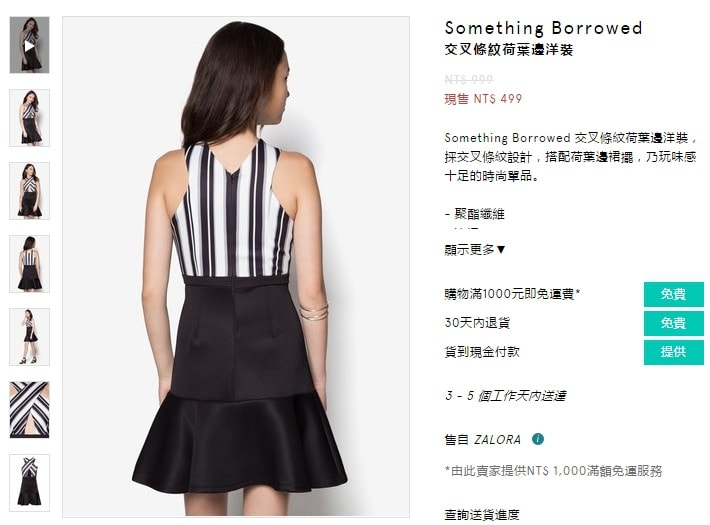Select the dress-only flat thumbnail

[x=29, y=482]
